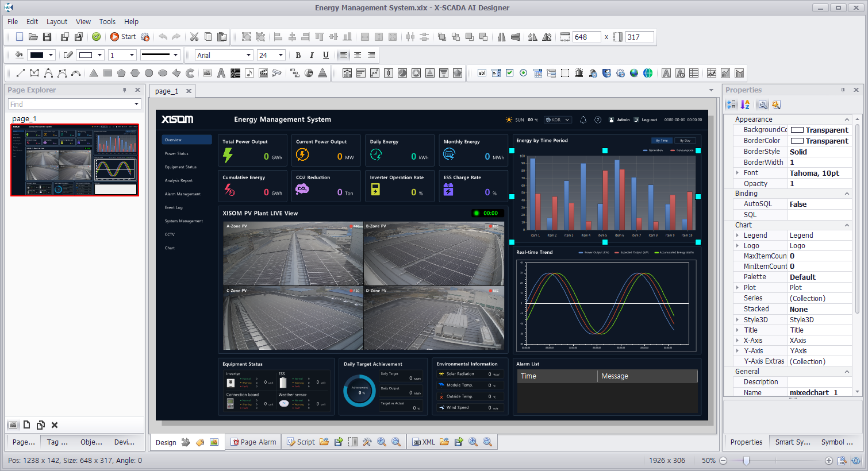The width and height of the screenshot is (868, 471).
Task: Switch to the Script tab
Action: coord(301,442)
